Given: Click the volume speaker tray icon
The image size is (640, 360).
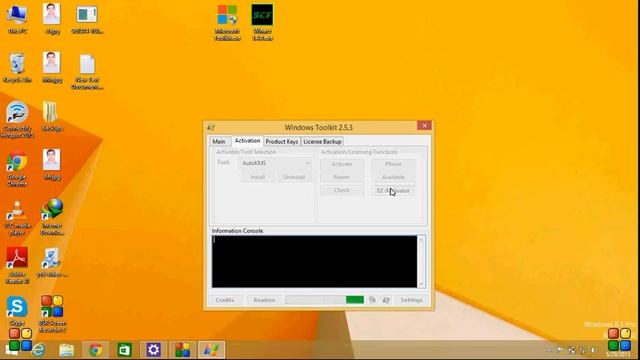Looking at the screenshot, I should [594, 350].
